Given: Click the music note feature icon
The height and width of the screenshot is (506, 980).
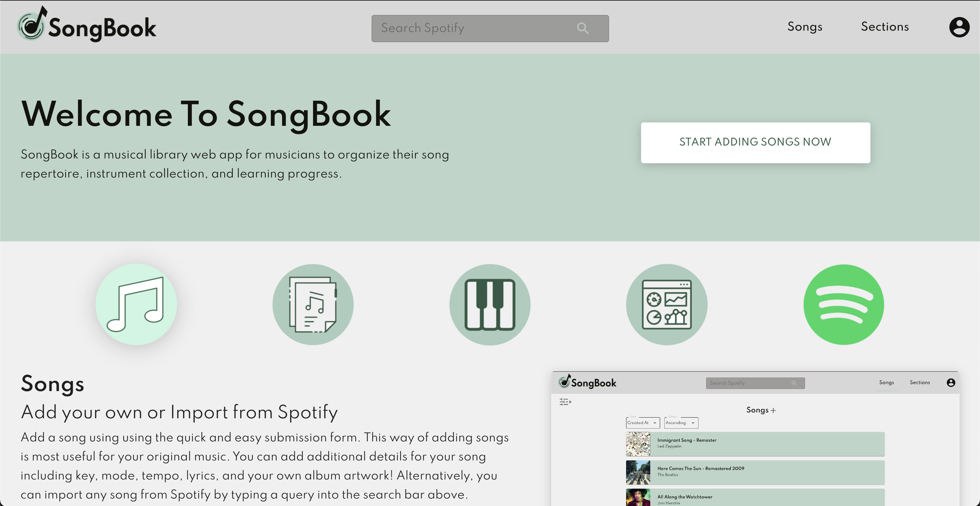Looking at the screenshot, I should 136,304.
